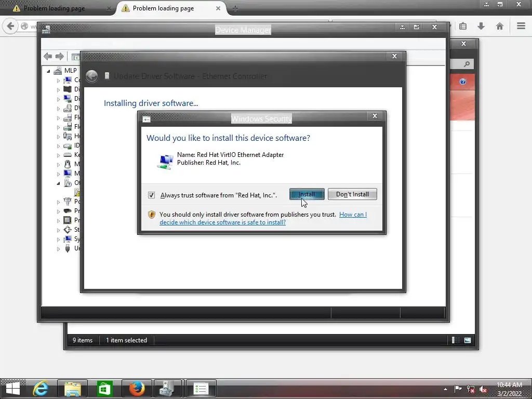Click the Don't Install button
The width and height of the screenshot is (532, 399).
[x=352, y=194]
